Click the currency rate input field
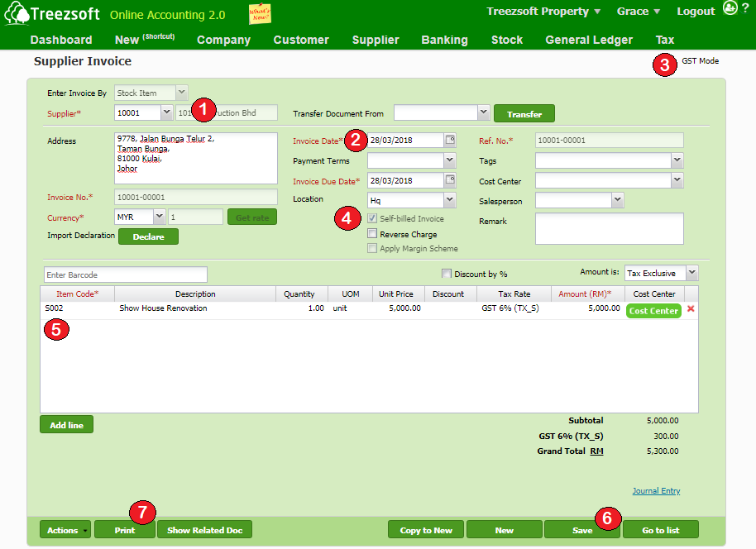The height and width of the screenshot is (549, 756). click(x=195, y=217)
